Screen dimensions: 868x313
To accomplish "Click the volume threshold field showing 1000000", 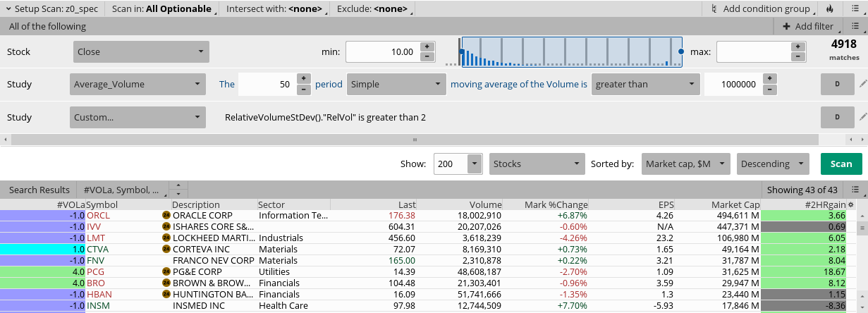I will click(x=733, y=84).
